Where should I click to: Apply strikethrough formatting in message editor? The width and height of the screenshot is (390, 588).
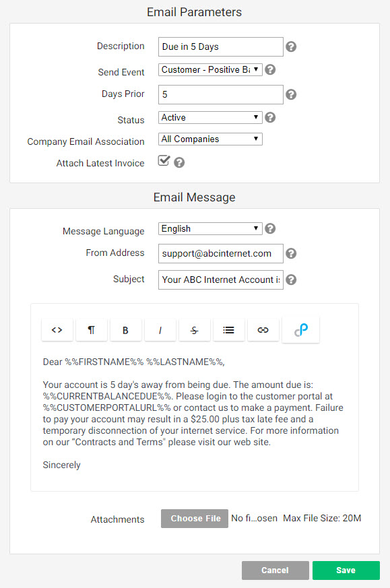click(x=194, y=330)
